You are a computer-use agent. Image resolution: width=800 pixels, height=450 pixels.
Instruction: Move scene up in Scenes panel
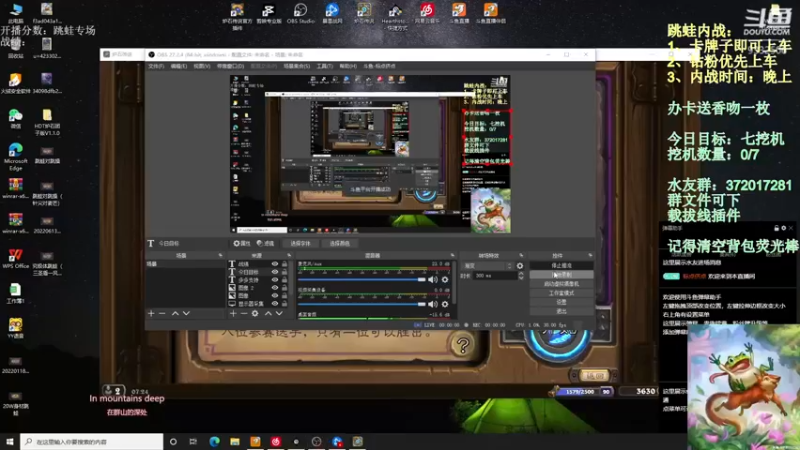175,313
